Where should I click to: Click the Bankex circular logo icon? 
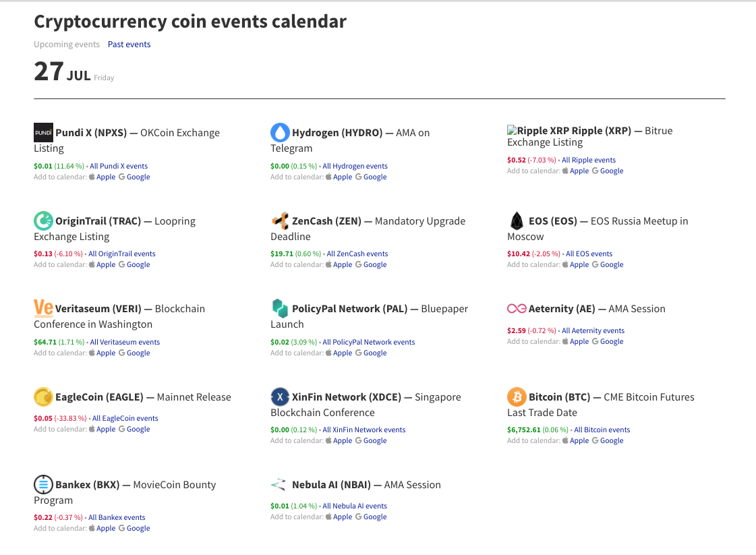43,484
